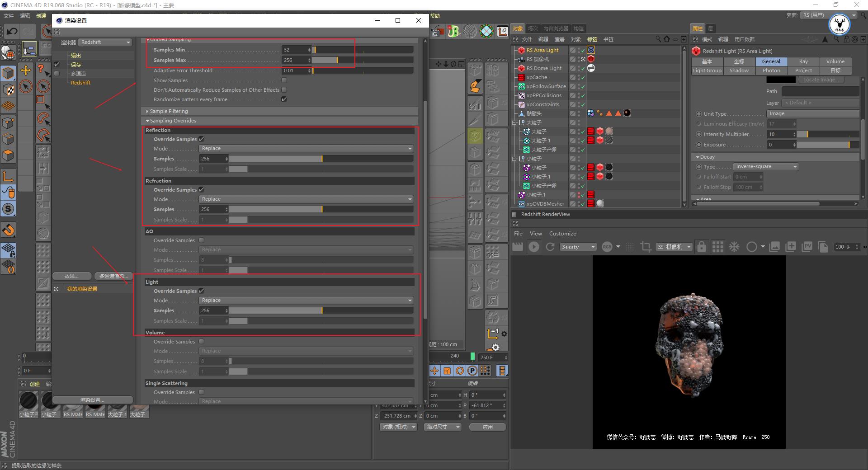This screenshot has height=470, width=868.
Task: Click the 渲染设置... button
Action: [x=93, y=399]
